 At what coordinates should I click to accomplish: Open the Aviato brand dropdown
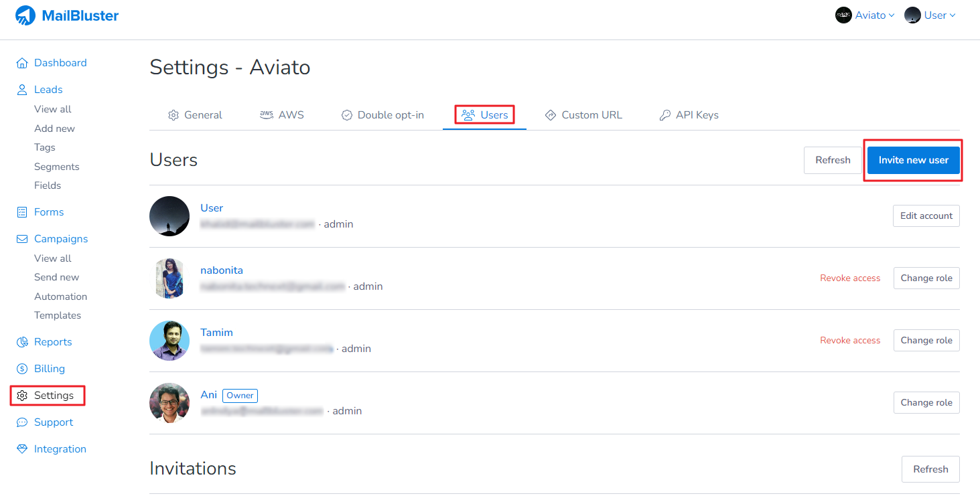point(865,15)
